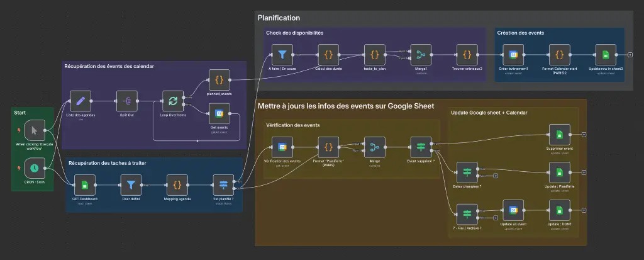This screenshot has width=644, height=260.
Task: Select the manual 'Execute workflow' trigger node
Action: (x=34, y=130)
